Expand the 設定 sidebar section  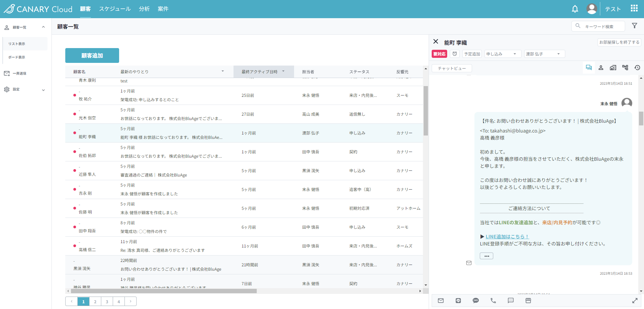(25, 89)
